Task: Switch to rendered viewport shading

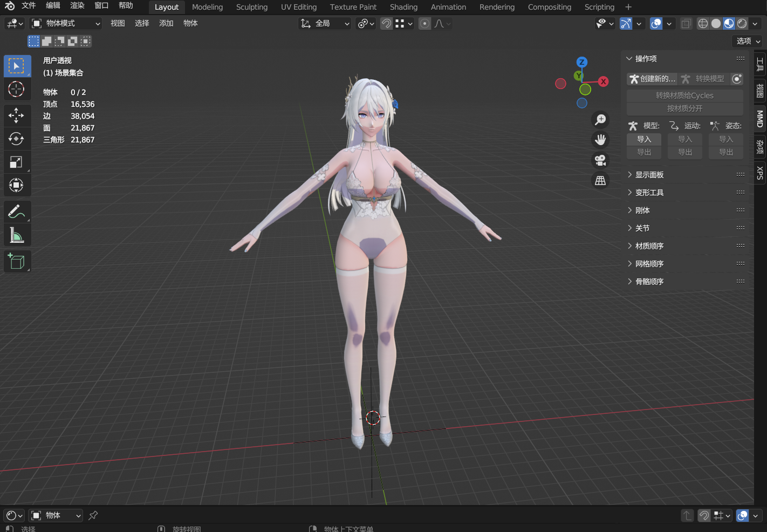Action: 742,24
